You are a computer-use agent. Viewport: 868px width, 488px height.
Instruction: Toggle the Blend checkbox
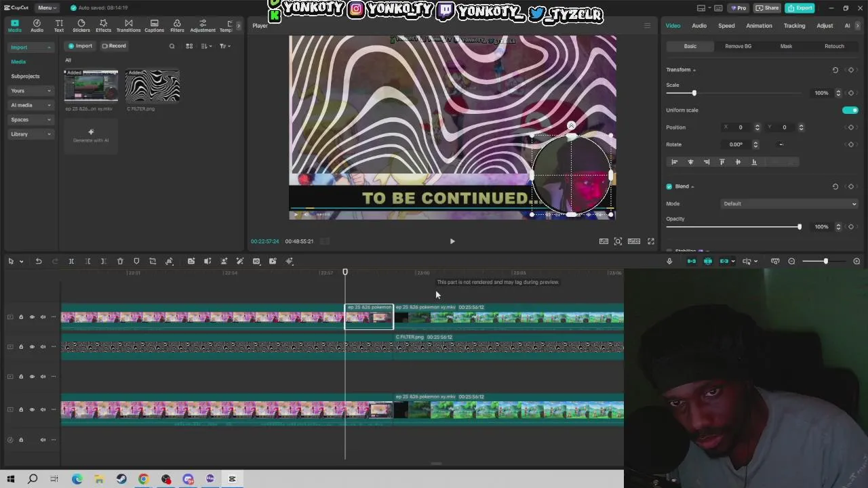669,186
